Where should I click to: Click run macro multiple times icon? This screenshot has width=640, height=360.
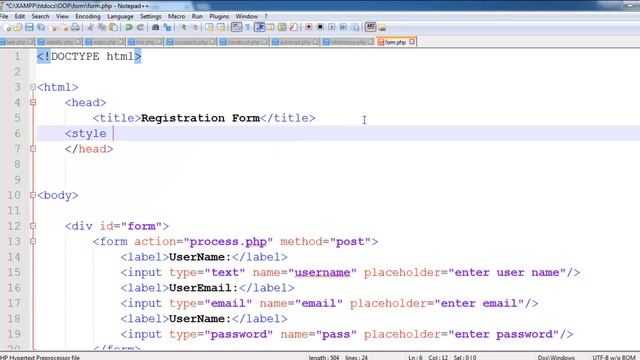coord(343,27)
